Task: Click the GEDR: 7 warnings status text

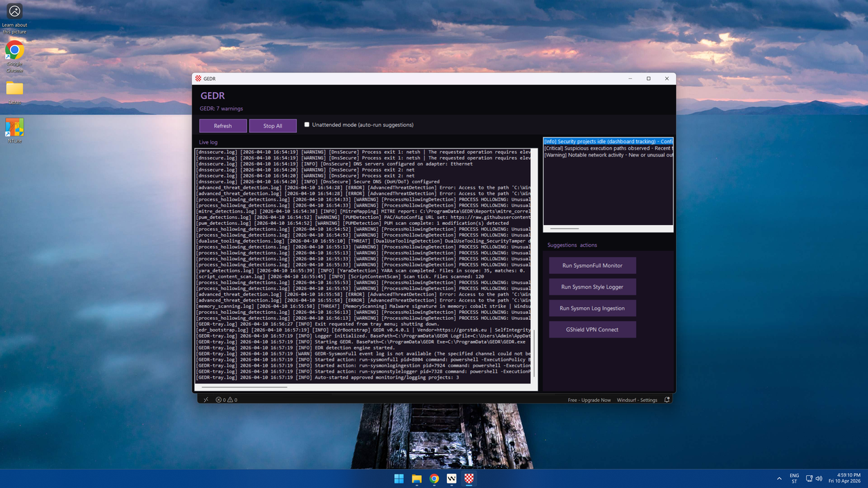Action: (221, 108)
